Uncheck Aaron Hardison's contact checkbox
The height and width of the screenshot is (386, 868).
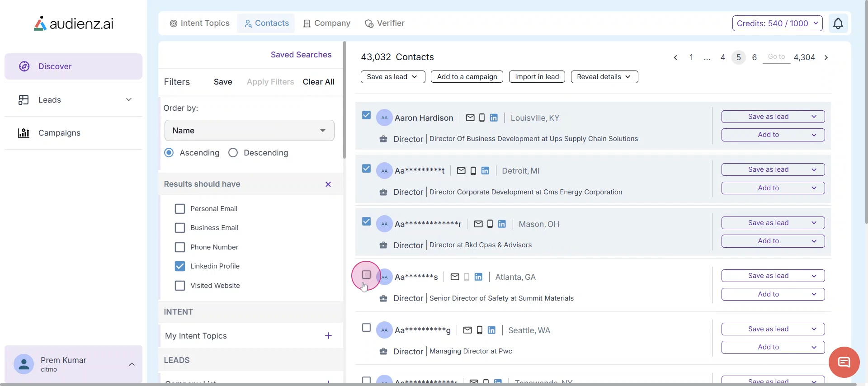(366, 115)
